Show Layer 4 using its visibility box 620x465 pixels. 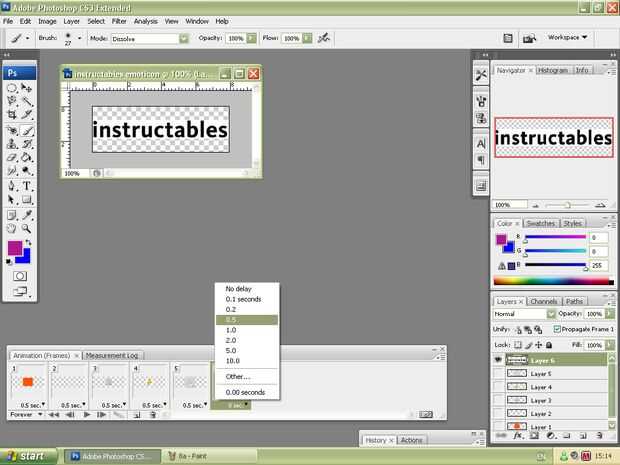pyautogui.click(x=498, y=387)
